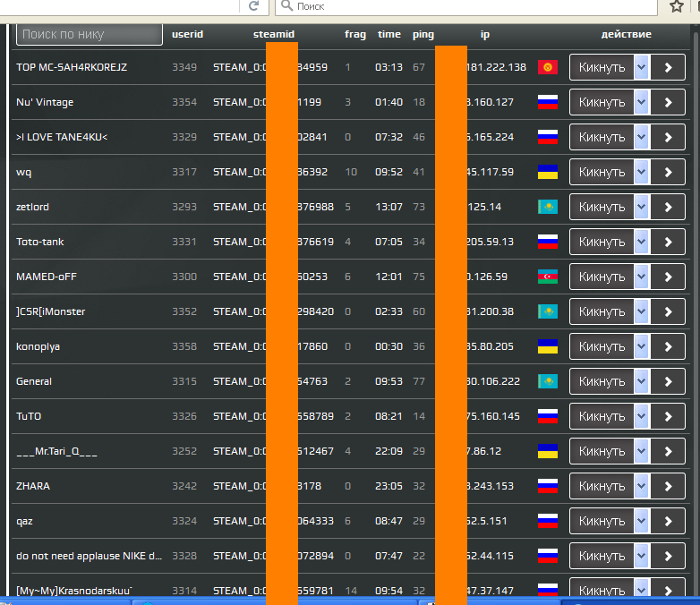Click arrow button for zetlord

[x=668, y=207]
